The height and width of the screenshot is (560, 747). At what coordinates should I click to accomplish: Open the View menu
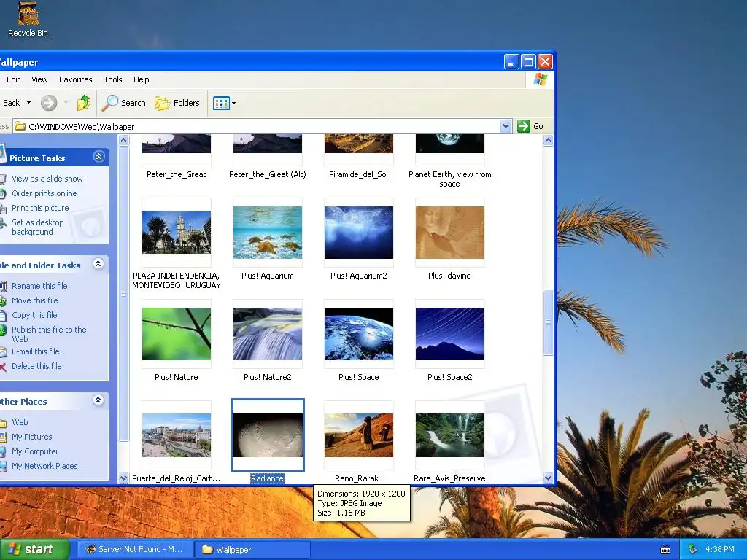(x=39, y=79)
